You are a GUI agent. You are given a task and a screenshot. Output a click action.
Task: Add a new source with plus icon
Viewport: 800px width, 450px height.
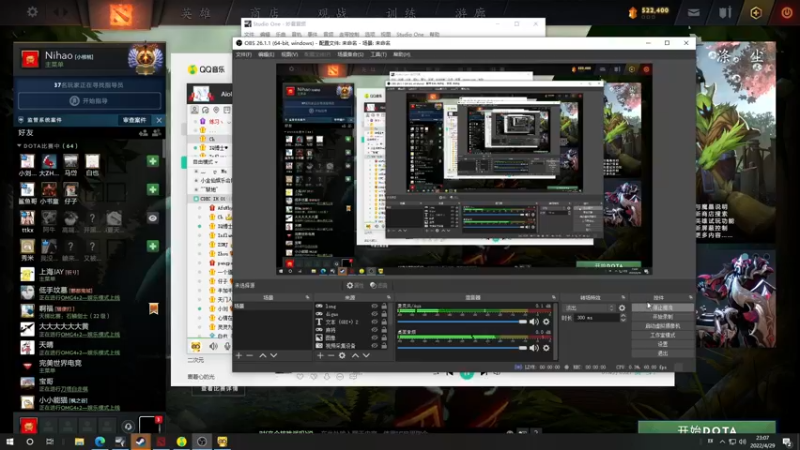pos(320,355)
